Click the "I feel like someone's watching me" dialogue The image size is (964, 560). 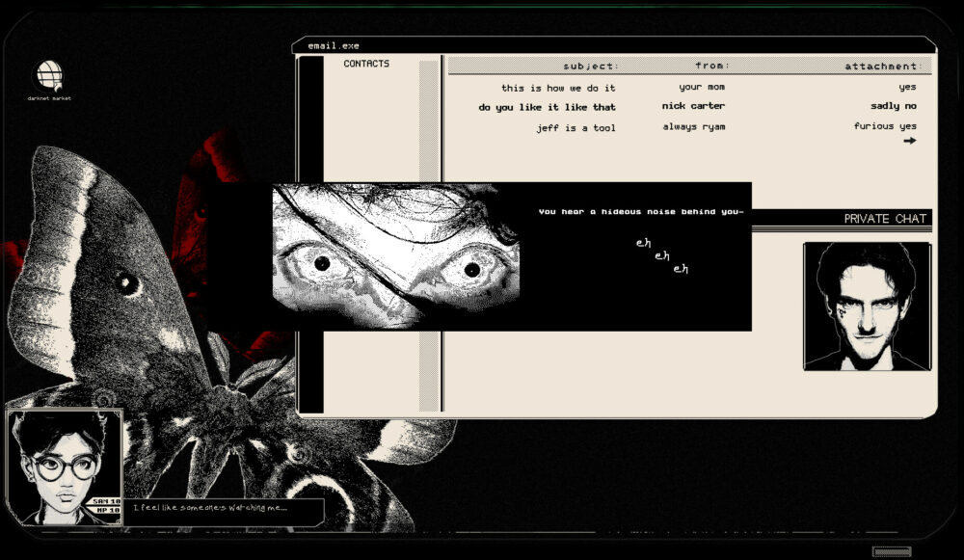tap(209, 508)
